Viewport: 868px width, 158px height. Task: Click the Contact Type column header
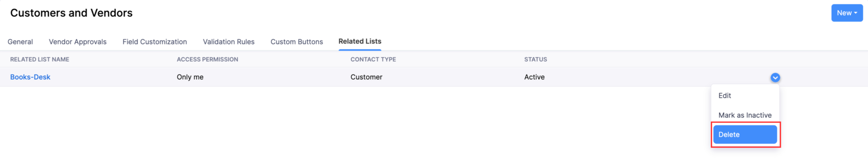click(x=373, y=59)
